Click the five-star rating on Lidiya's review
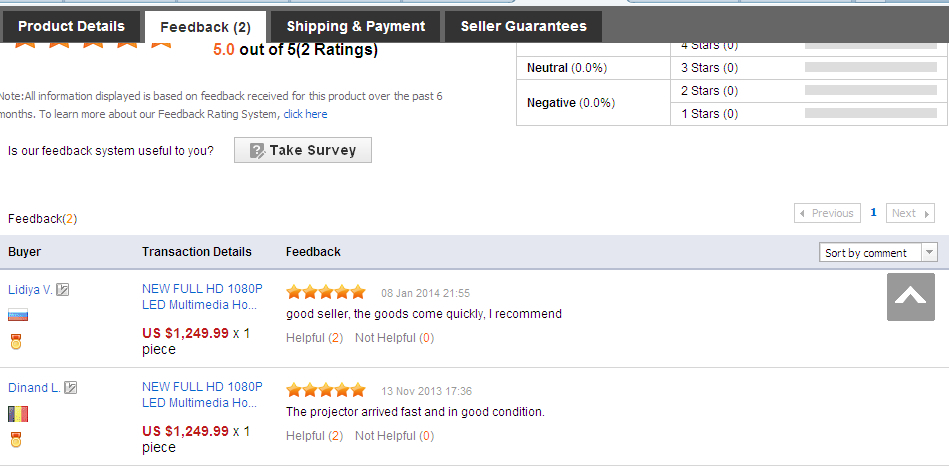The height and width of the screenshot is (467, 949). click(326, 292)
